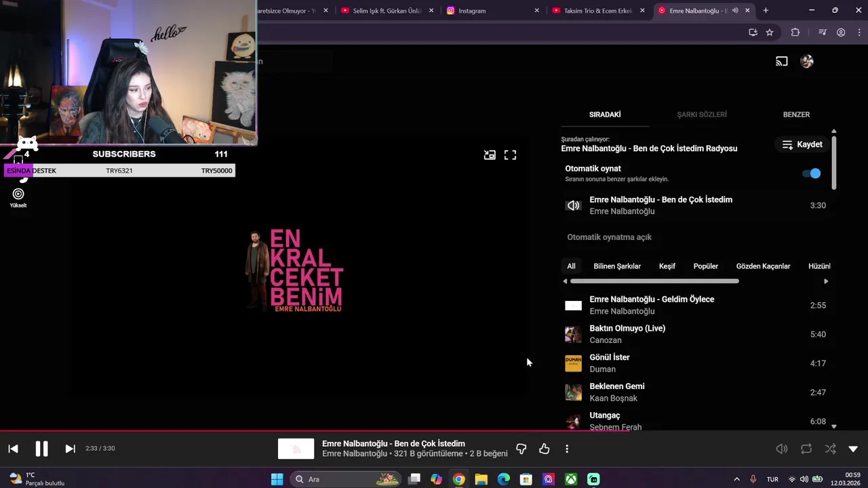Click the horizontal scrollbar under the filter chips
Image resolution: width=868 pixels, height=488 pixels.
[654, 281]
